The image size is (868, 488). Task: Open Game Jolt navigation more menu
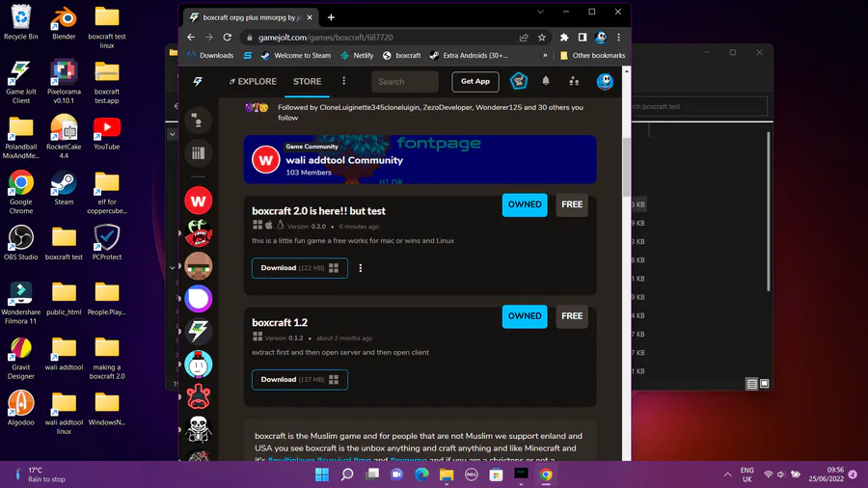click(x=343, y=81)
